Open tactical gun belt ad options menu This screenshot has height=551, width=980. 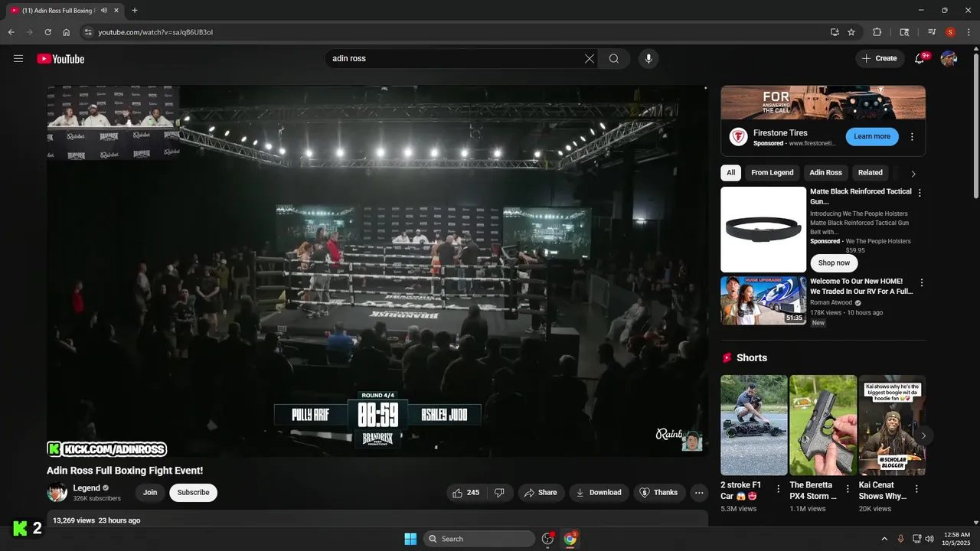point(920,193)
